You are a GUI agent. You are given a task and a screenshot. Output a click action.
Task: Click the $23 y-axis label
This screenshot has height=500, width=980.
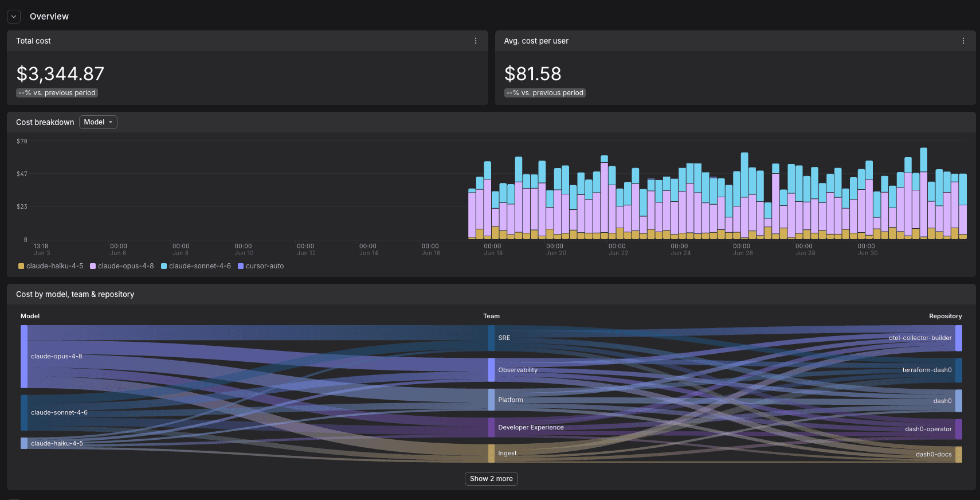(x=22, y=206)
